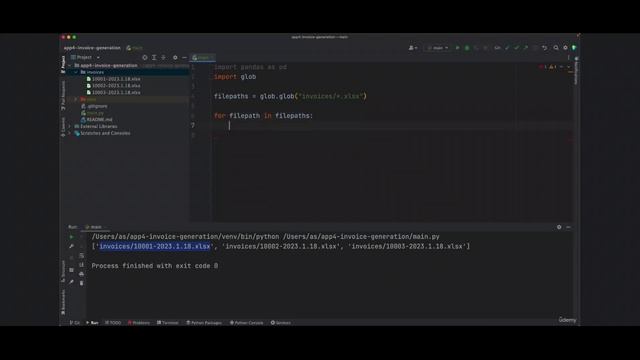The width and height of the screenshot is (640, 360).
Task: Open Run panel settings gear
Action: pos(559,227)
